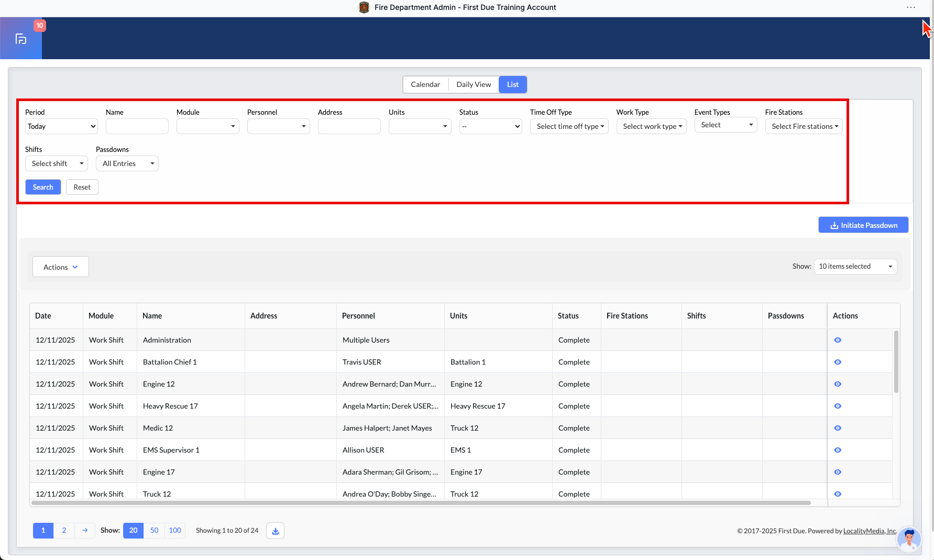View the Heavy Rescue 17 entry details

click(838, 406)
